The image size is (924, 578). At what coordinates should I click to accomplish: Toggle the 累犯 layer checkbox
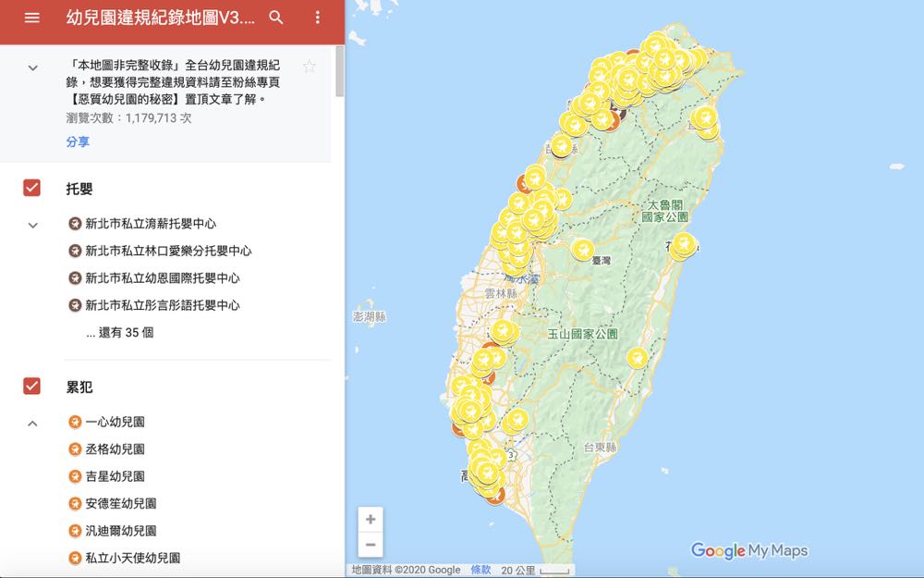point(32,387)
